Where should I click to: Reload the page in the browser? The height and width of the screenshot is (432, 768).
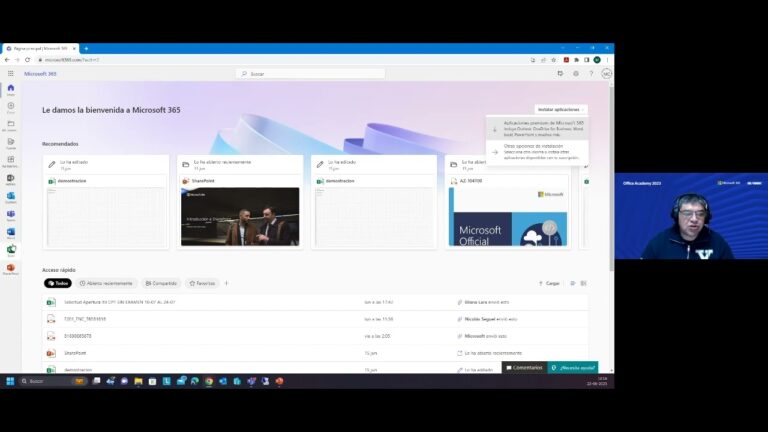click(x=27, y=60)
